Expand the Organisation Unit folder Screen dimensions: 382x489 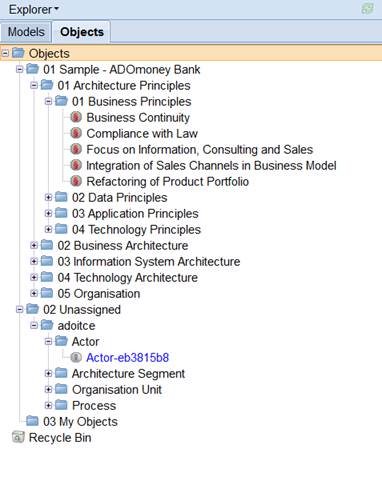click(48, 389)
